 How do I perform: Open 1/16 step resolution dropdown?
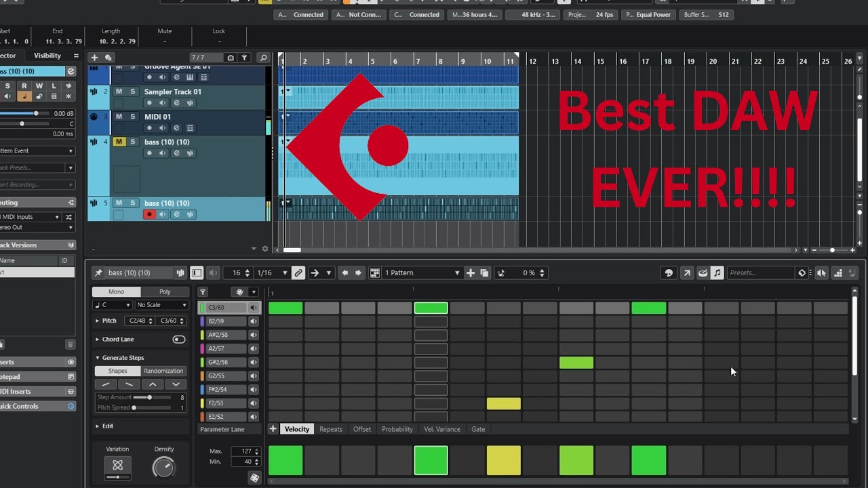pos(274,273)
